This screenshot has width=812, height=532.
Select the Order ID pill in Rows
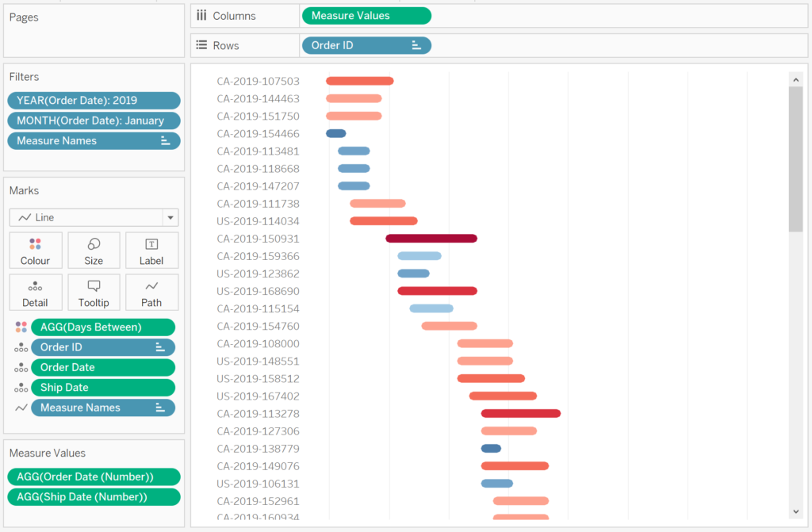[x=366, y=45]
